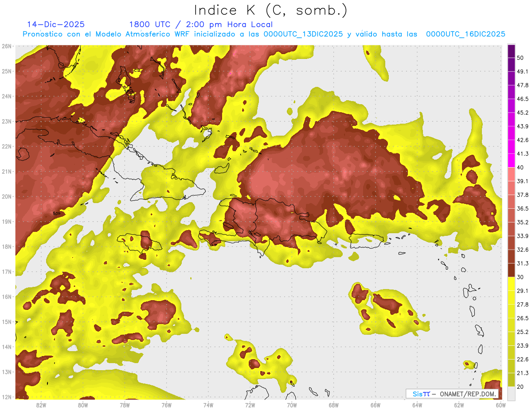Click the colorbar label "43.9"
Viewport: 532px width, 411px height.
522,126
